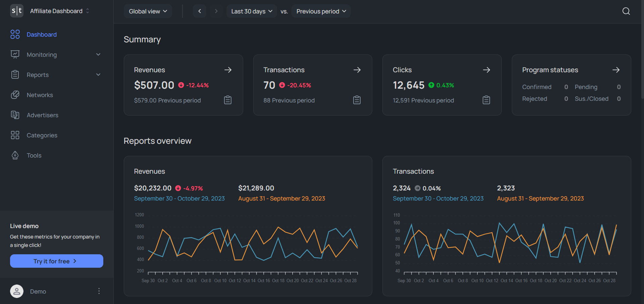The image size is (644, 304).
Task: Click September 30 - October 29 Revenues legend
Action: pyautogui.click(x=179, y=199)
